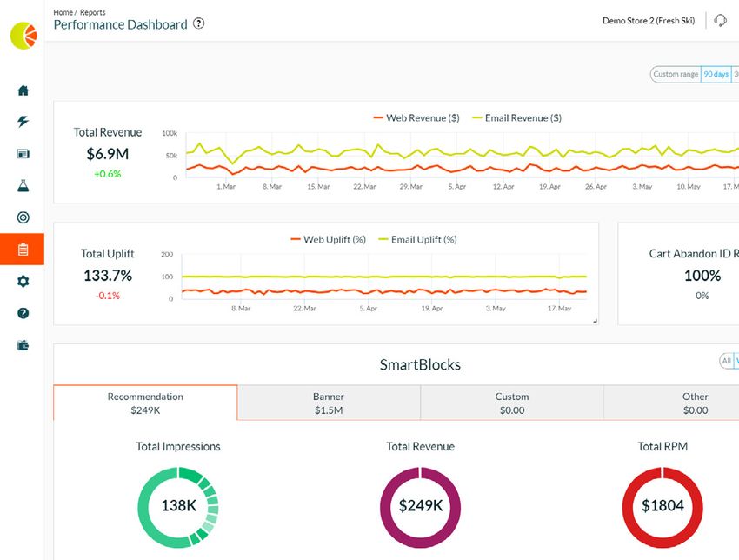Click Demo Store 2 (Fresh Ski) selector

(x=649, y=21)
